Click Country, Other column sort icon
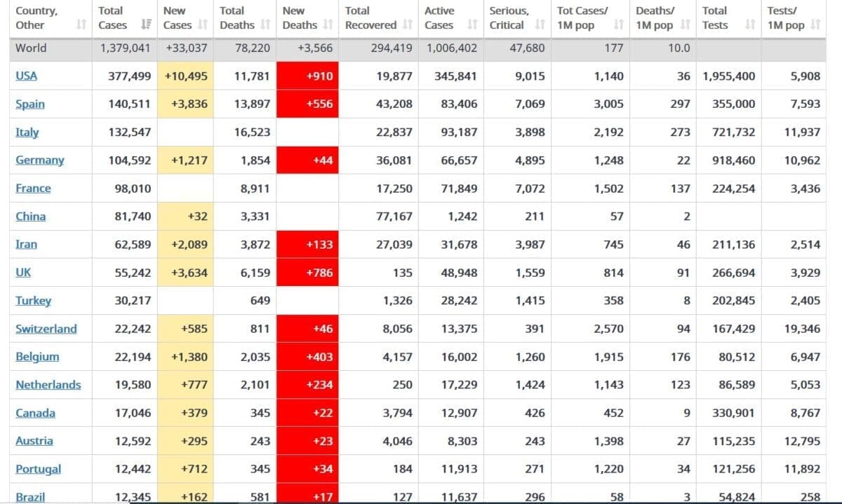This screenshot has height=504, width=842. [81, 25]
